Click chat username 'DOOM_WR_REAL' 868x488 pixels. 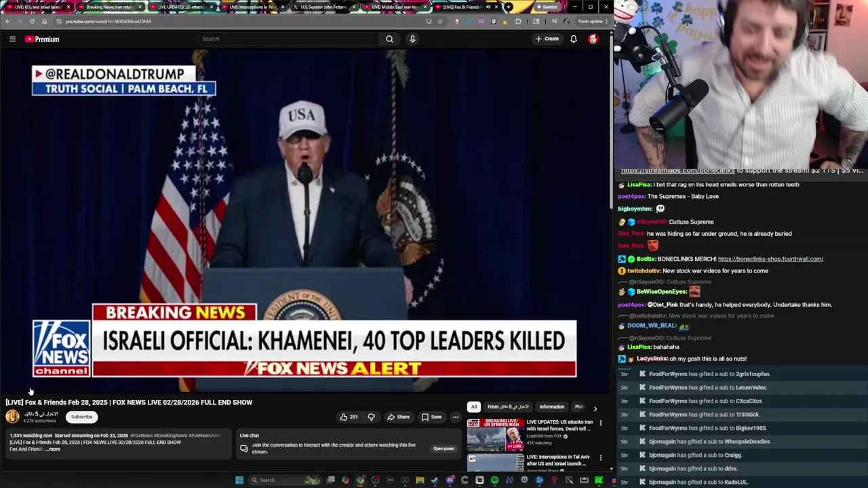(x=651, y=325)
